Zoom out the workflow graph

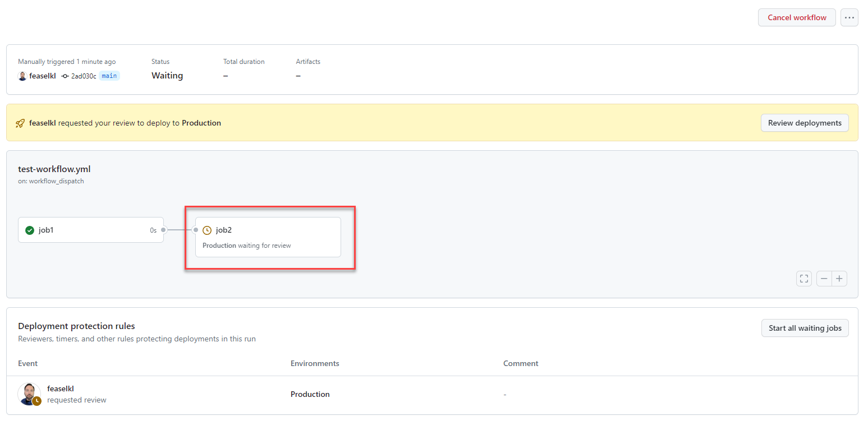click(824, 279)
